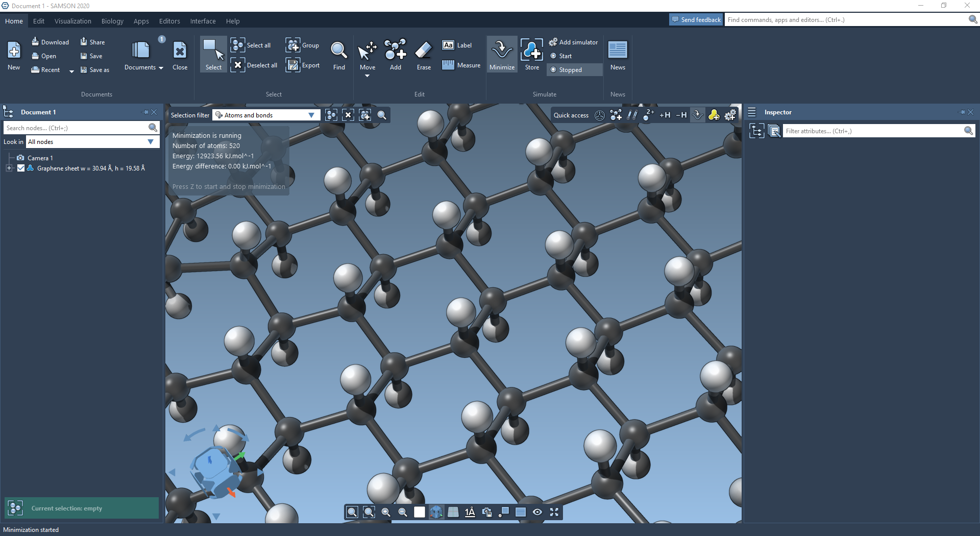Click the white background swatch in viewport toolbar

[420, 513]
